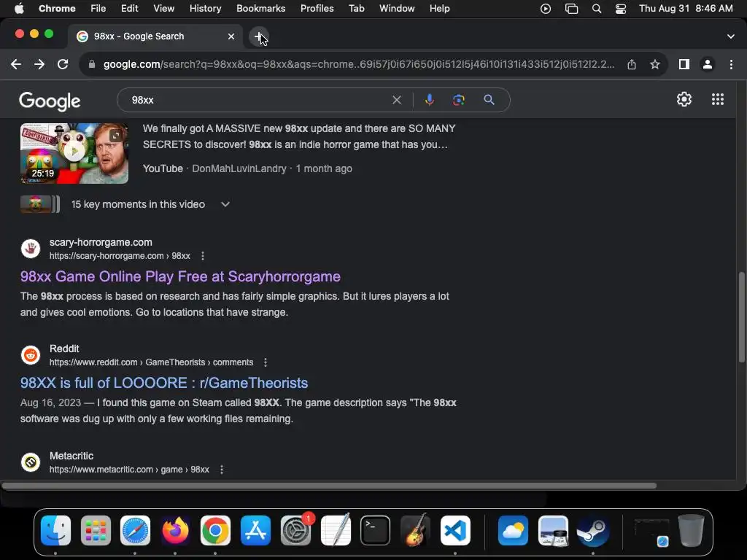
Task: Open Chrome profile avatar
Action: 708,64
